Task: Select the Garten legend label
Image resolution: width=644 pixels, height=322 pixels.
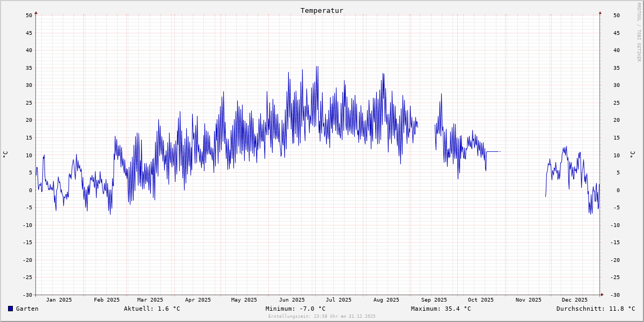Action: [27, 309]
